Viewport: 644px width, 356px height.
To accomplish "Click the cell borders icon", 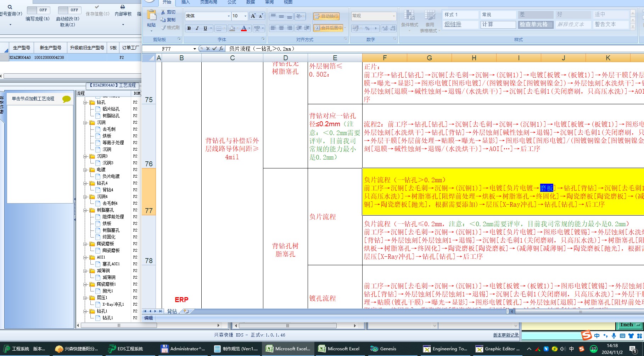I will point(219,28).
